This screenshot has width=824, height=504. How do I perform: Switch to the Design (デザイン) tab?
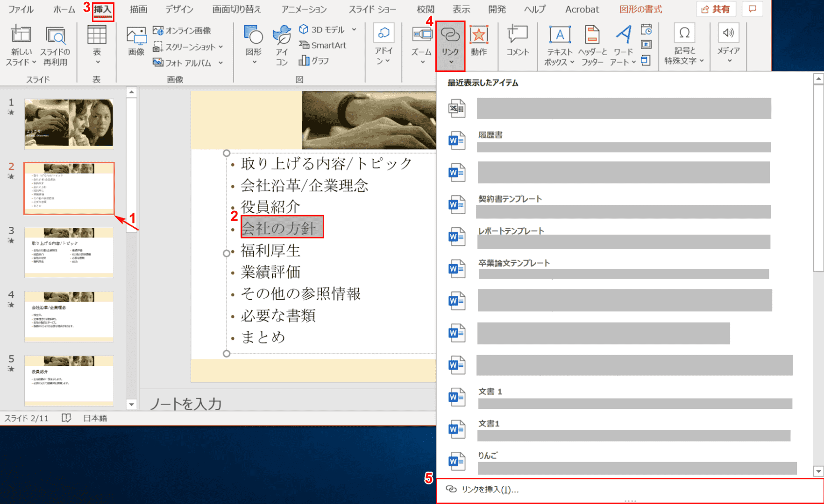point(179,9)
